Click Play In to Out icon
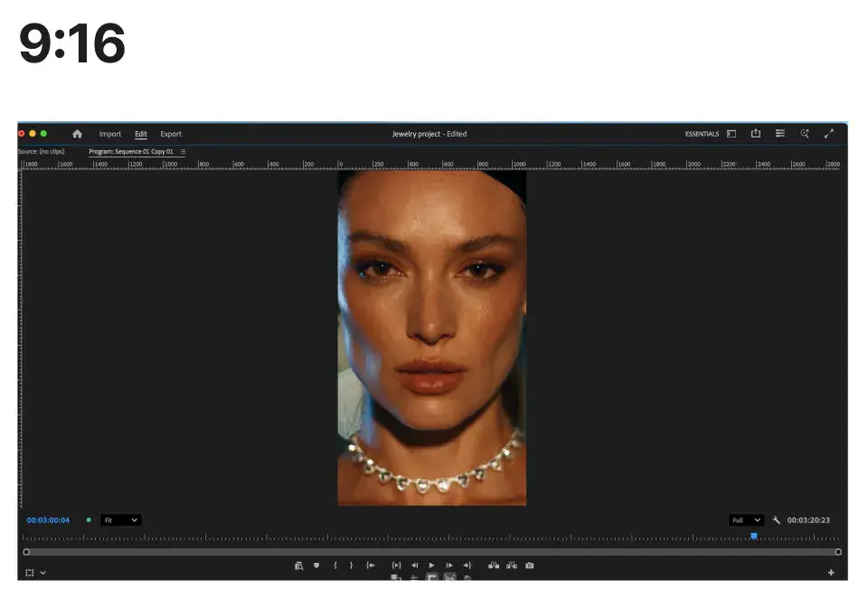Viewport: 868px width, 590px height. coord(396,566)
